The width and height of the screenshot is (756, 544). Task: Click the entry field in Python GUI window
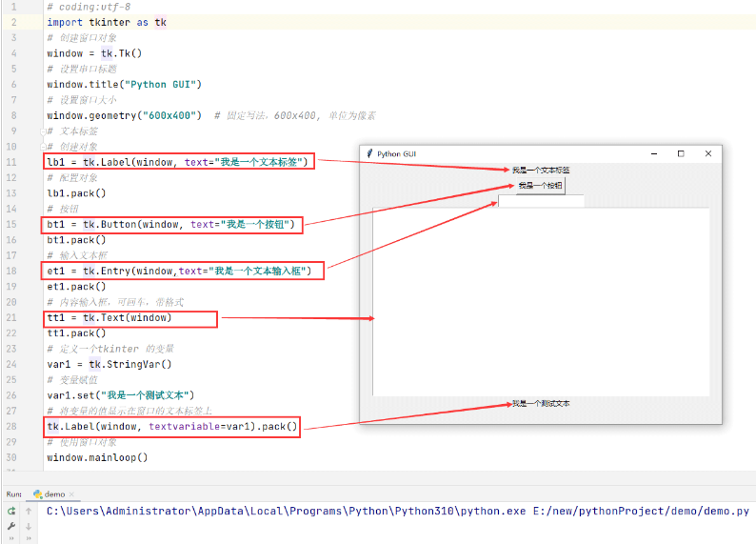541,201
